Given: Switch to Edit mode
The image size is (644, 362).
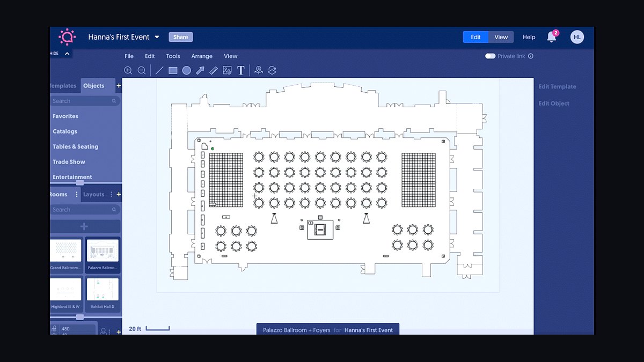Looking at the screenshot, I should point(475,37).
